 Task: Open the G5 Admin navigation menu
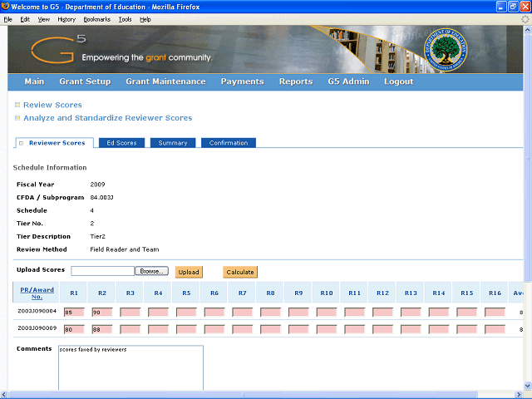coord(348,81)
